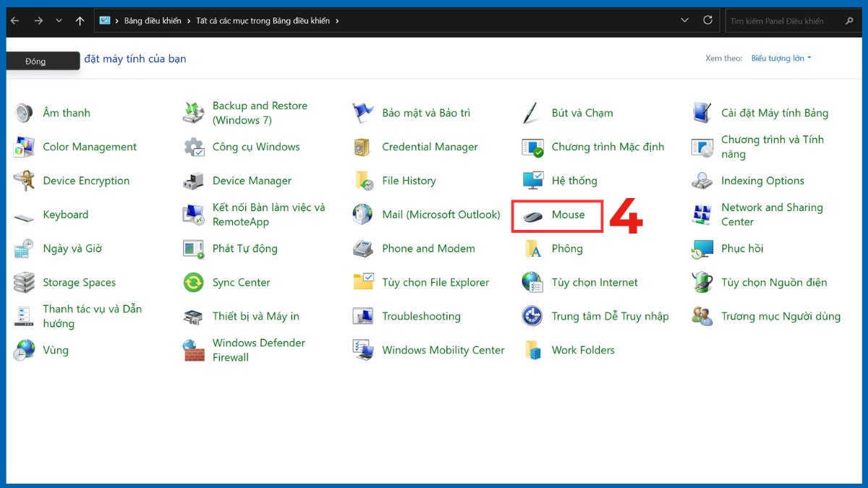Expand the address bar history chevron
Image resolution: width=868 pixels, height=488 pixels.
pos(684,20)
